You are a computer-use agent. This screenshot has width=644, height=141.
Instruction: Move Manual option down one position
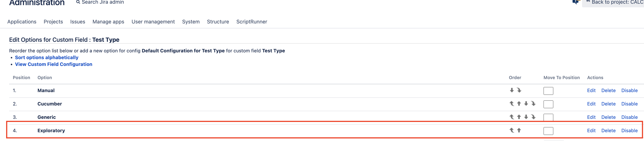tap(512, 90)
